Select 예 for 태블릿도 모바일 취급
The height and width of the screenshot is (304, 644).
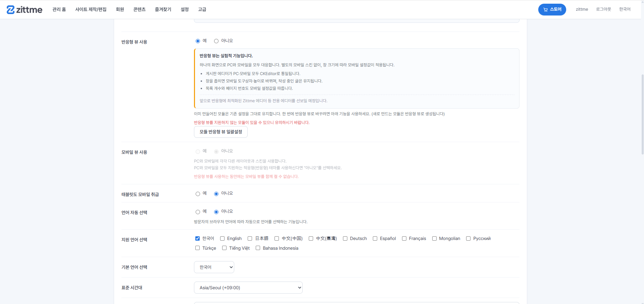coord(198,193)
